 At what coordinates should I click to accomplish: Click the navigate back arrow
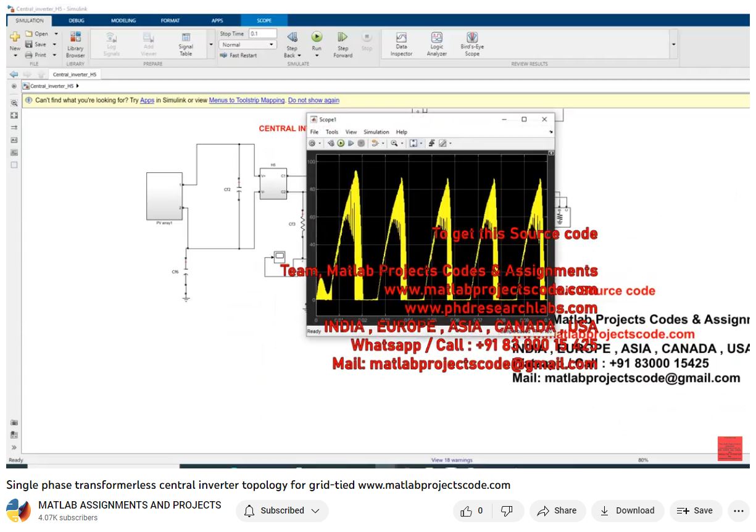pos(14,74)
